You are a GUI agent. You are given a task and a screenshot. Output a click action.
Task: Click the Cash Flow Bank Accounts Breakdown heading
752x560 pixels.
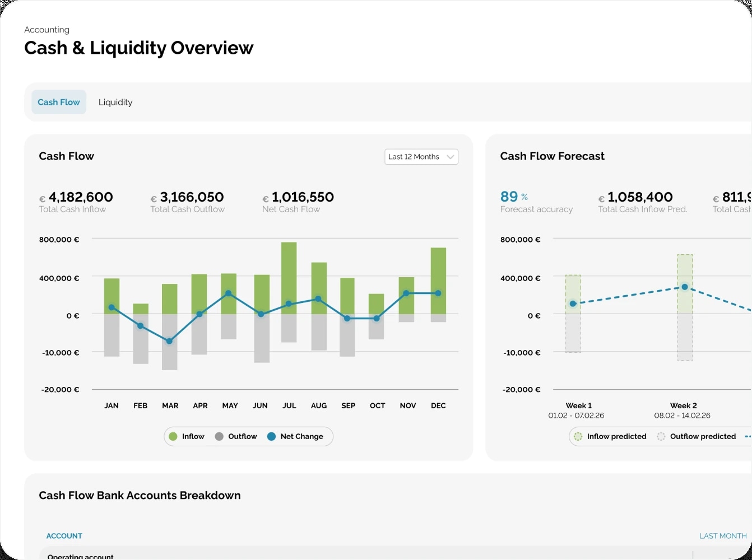(140, 496)
